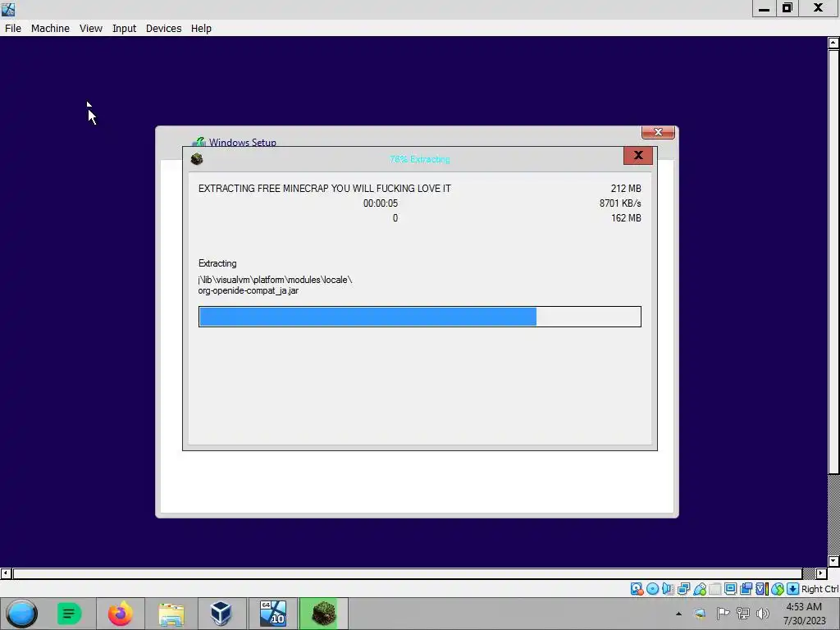Image resolution: width=840 pixels, height=630 pixels.
Task: Select the running Windows 10 VM taskbar item
Action: [272, 614]
